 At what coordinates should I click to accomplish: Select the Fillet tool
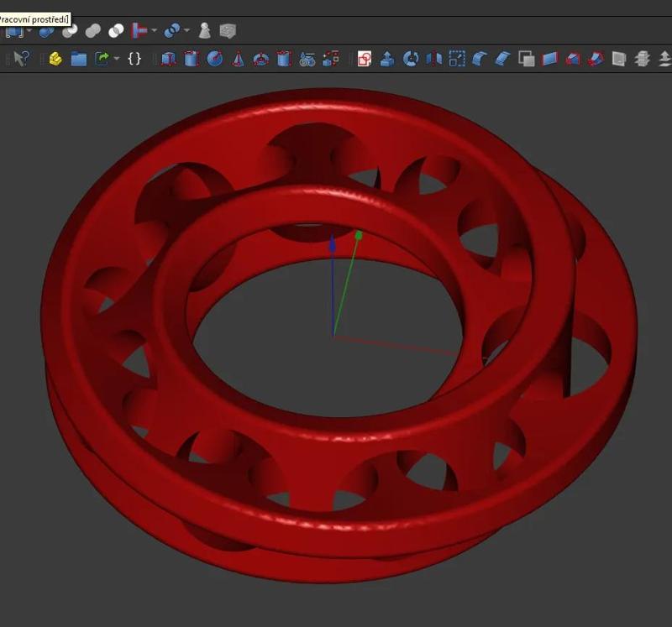(x=480, y=59)
